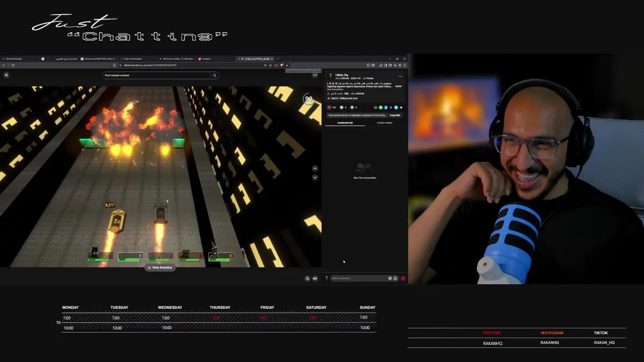Click the search magnifier beside Find related content
The image size is (644, 362).
click(x=214, y=75)
